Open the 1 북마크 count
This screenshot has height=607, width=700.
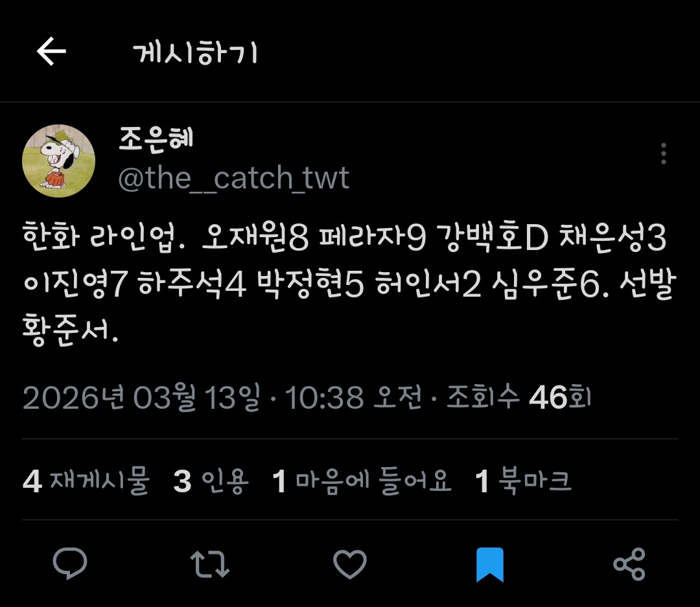(x=523, y=481)
